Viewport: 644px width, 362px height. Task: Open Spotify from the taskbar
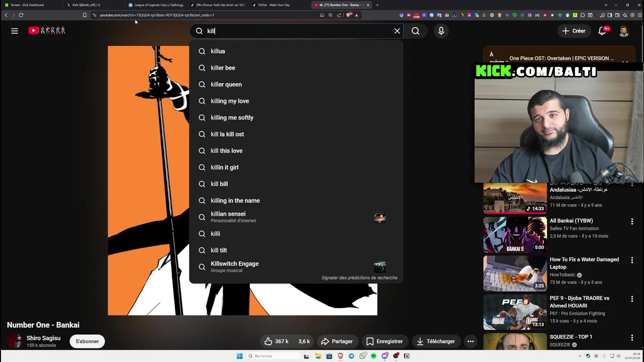pyautogui.click(x=373, y=356)
